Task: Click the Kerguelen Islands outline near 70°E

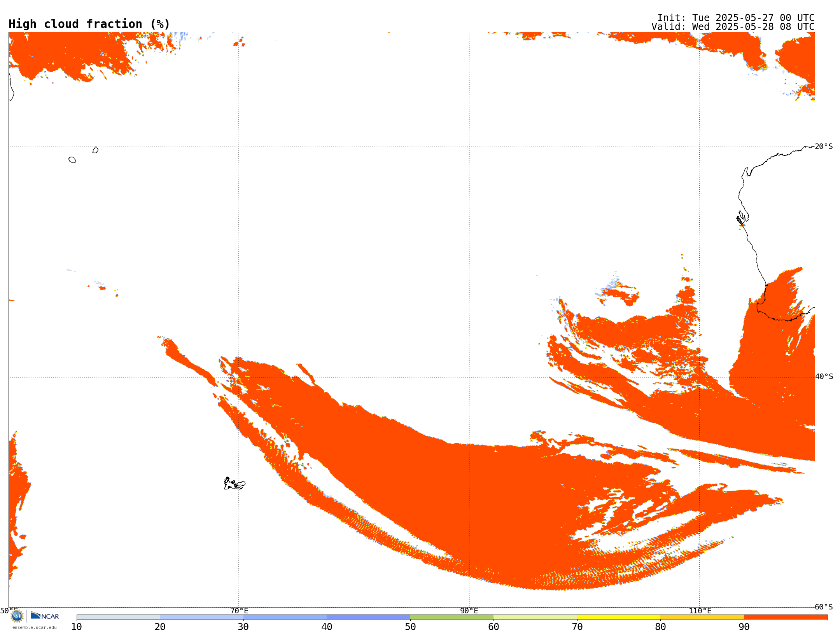Action: pos(234,484)
